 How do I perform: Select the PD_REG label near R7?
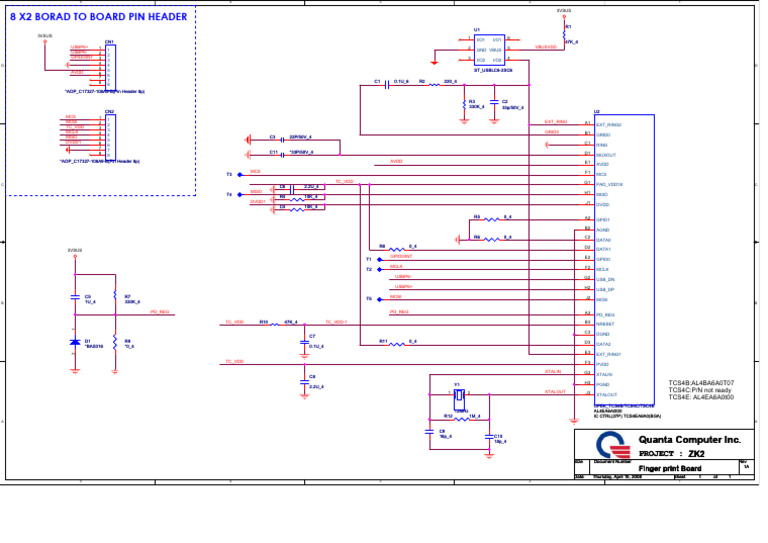click(160, 312)
